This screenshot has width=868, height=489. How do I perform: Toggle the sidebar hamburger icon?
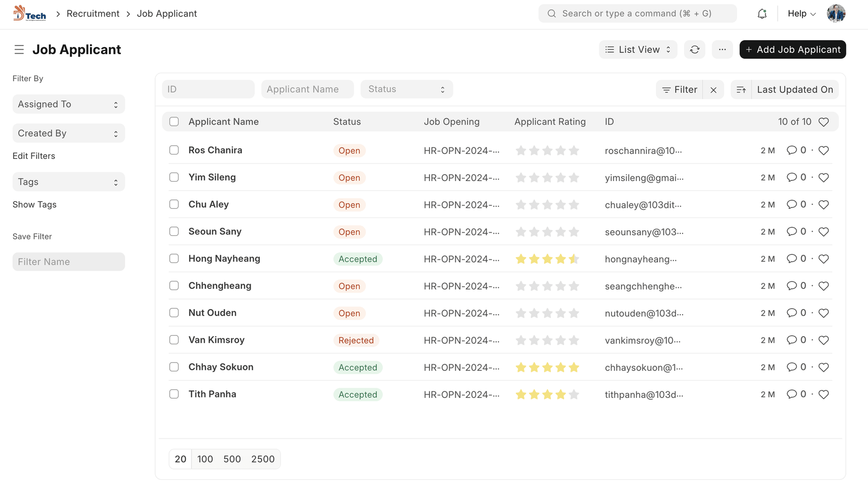tap(19, 50)
